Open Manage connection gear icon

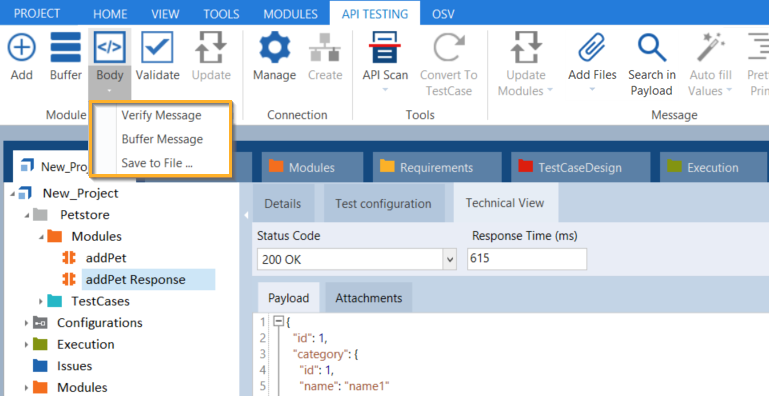[274, 48]
